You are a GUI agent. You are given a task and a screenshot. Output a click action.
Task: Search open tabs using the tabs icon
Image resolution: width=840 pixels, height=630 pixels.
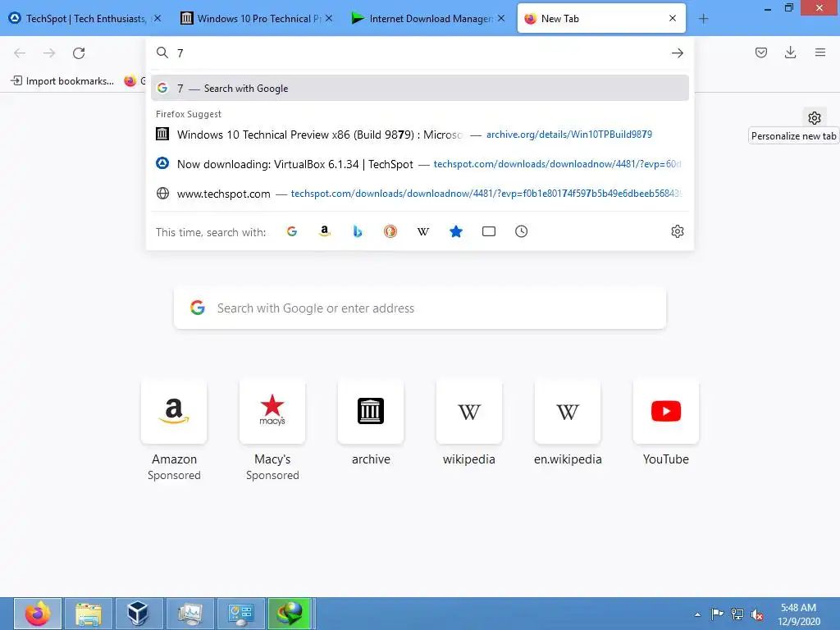[489, 231]
